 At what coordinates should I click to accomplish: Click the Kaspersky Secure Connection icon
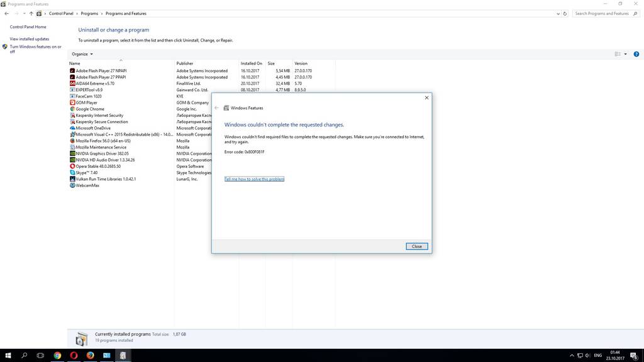coord(72,121)
